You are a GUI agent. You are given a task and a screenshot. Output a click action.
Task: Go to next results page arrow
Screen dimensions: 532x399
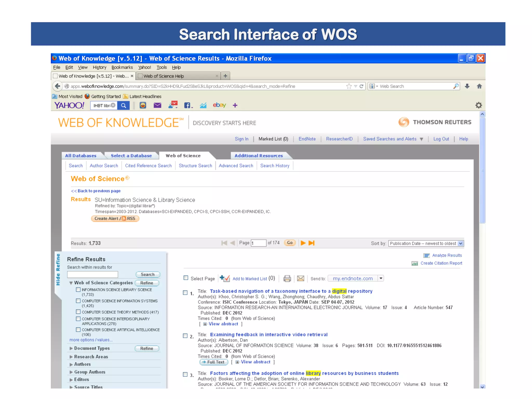[303, 243]
